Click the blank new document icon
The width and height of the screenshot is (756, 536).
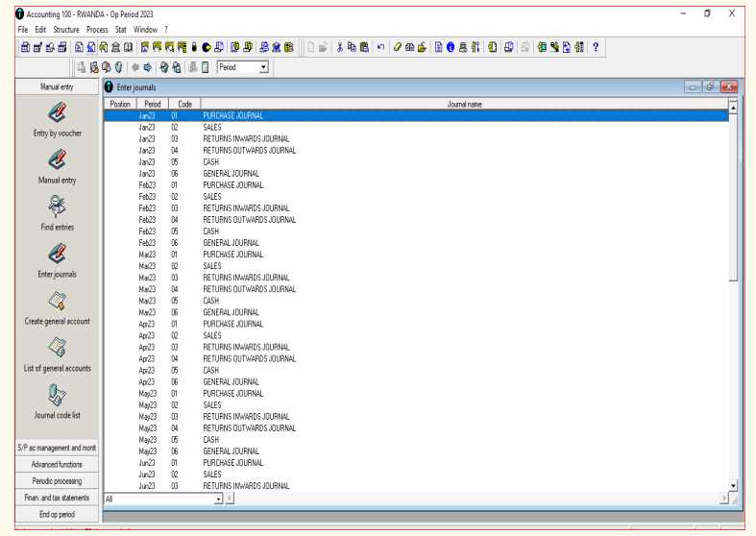click(311, 47)
